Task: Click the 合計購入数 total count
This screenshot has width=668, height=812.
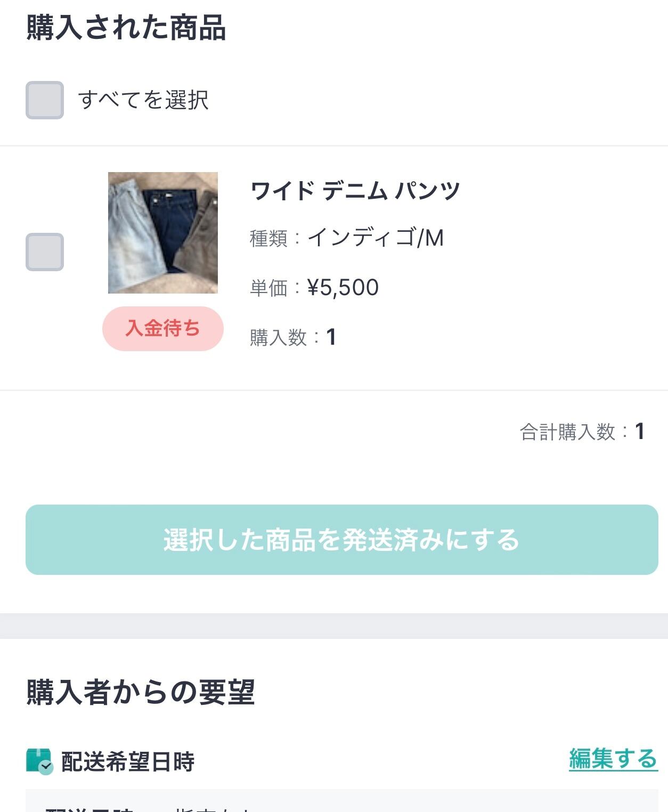Action: (x=582, y=432)
